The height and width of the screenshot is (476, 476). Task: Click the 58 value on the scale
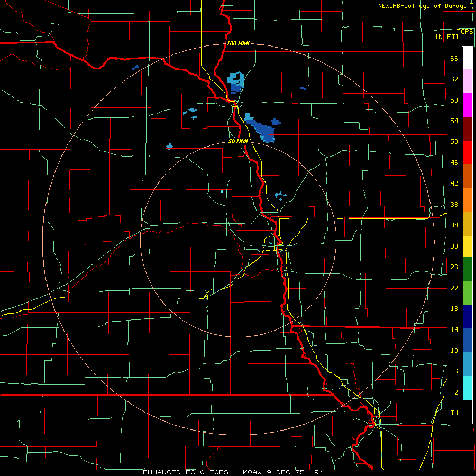click(x=454, y=100)
